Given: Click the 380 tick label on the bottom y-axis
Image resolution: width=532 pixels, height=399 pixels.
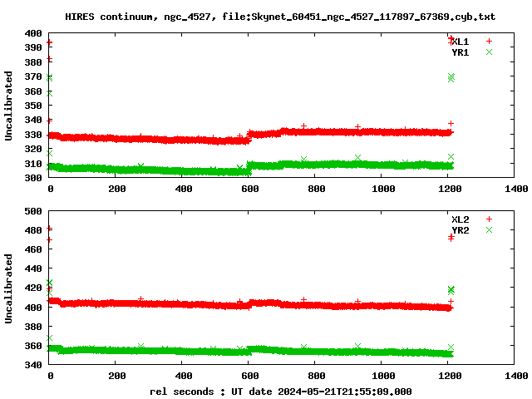Looking at the screenshot, I should (x=33, y=327).
